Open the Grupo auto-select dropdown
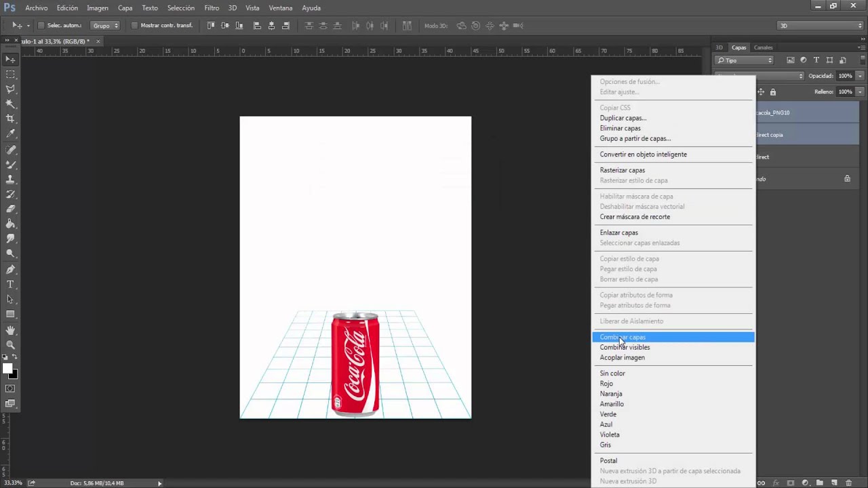868x488 pixels. [106, 26]
